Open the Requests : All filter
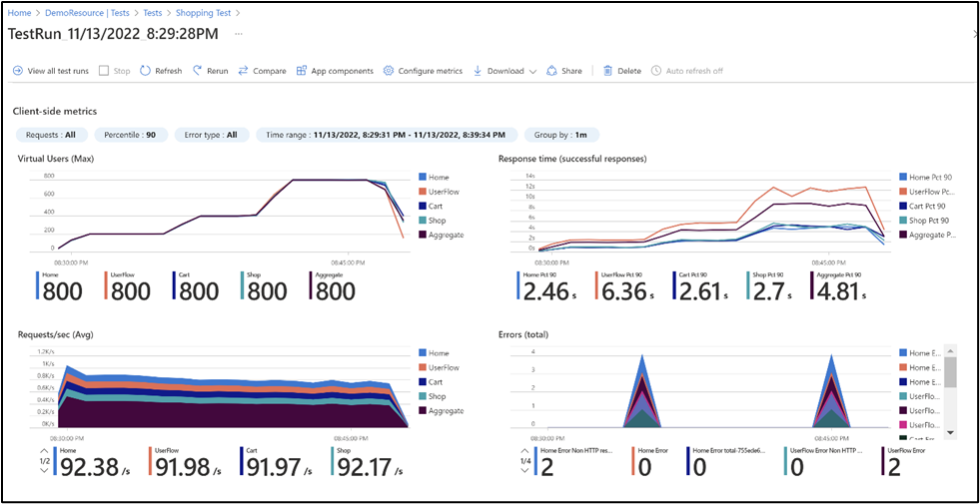 [53, 135]
